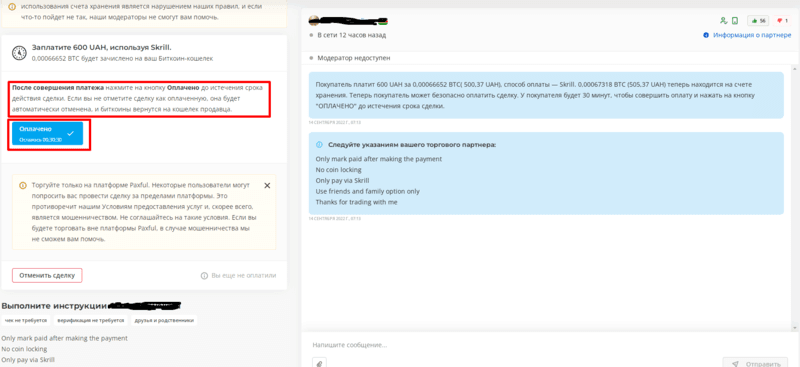Click Use friends and family option only in chat
This screenshot has width=800, height=367.
[x=367, y=191]
